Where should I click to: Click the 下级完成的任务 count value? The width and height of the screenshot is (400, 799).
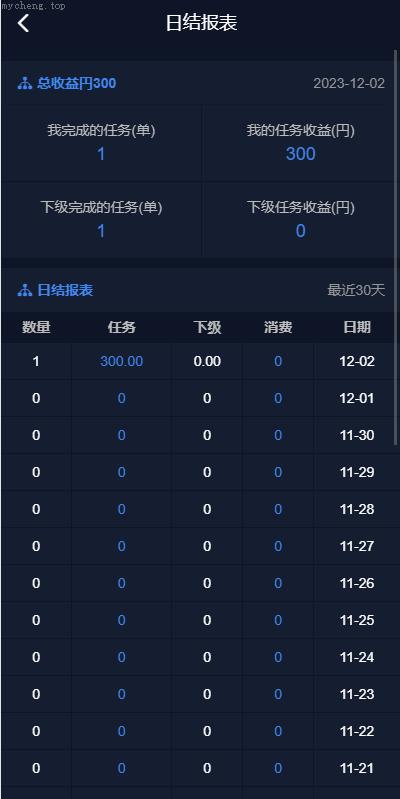click(x=101, y=231)
